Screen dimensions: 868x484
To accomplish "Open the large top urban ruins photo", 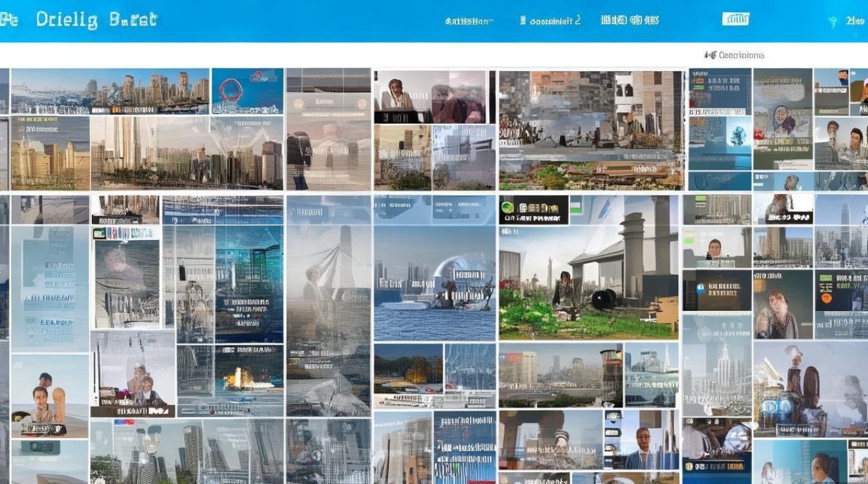I will point(591,129).
